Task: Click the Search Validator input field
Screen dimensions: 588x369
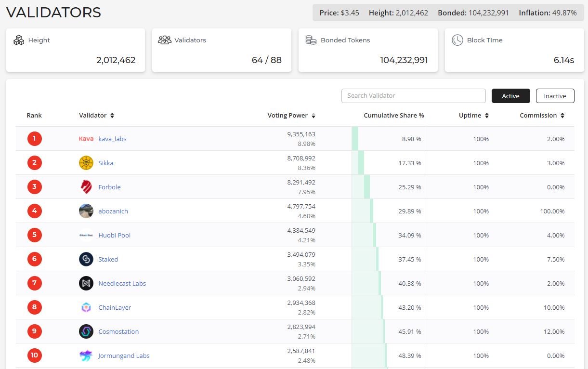Action: click(x=414, y=96)
